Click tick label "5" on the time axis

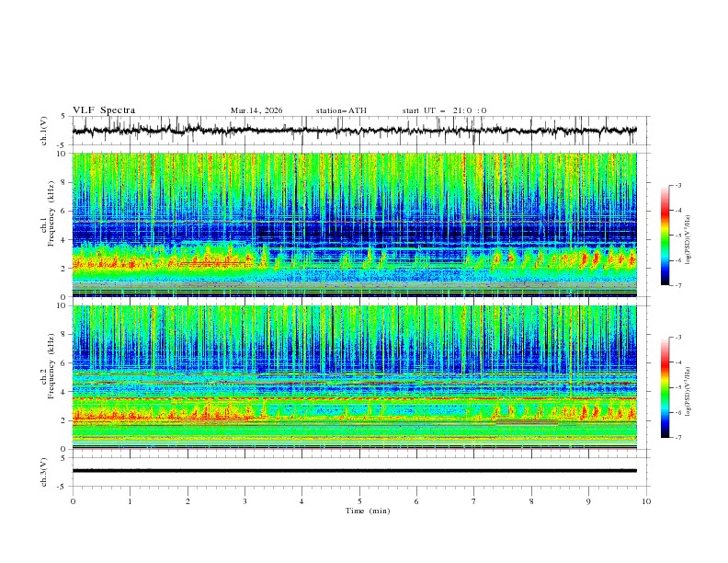coord(359,501)
